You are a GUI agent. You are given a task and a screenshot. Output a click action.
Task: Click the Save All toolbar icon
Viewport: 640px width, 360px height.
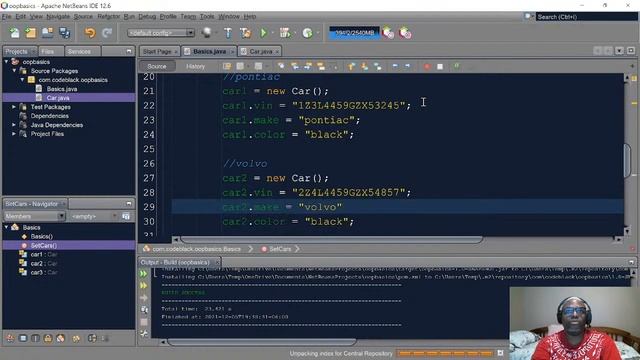(64, 33)
